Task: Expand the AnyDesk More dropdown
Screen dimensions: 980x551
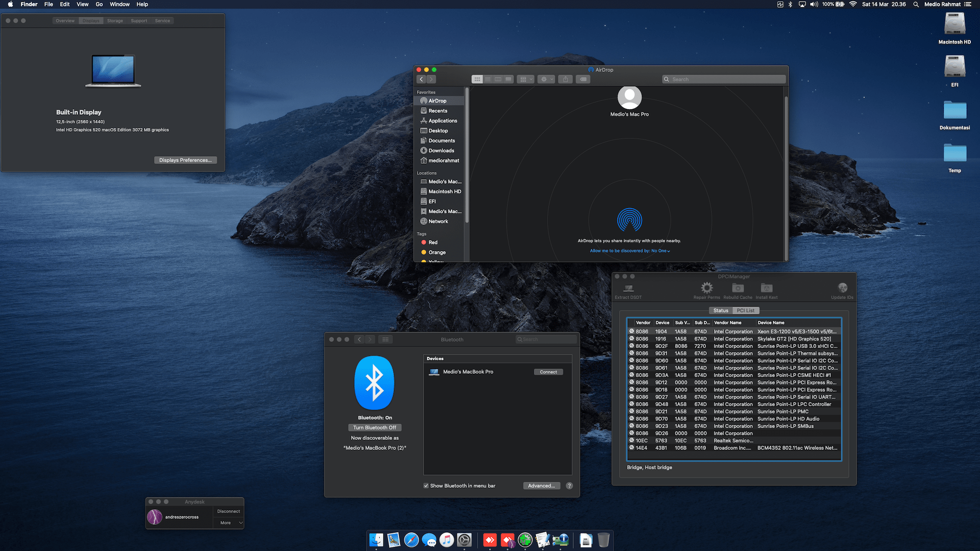Action: 229,522
